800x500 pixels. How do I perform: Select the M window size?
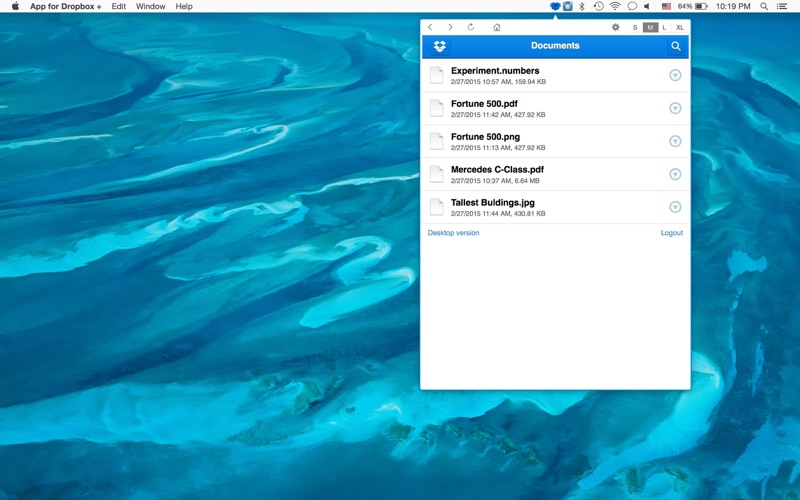pyautogui.click(x=650, y=28)
